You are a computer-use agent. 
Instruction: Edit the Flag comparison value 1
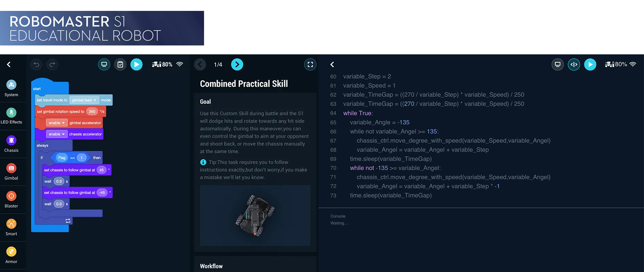pyautogui.click(x=81, y=158)
